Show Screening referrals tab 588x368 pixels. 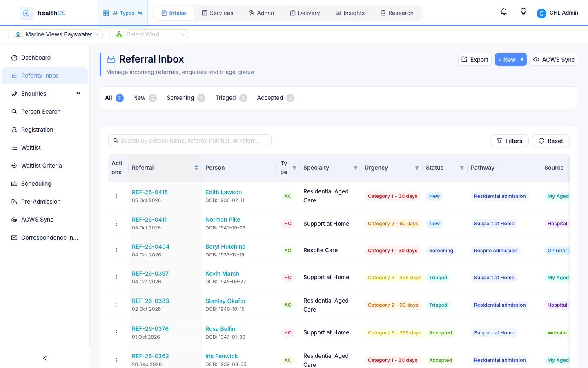[x=186, y=98]
